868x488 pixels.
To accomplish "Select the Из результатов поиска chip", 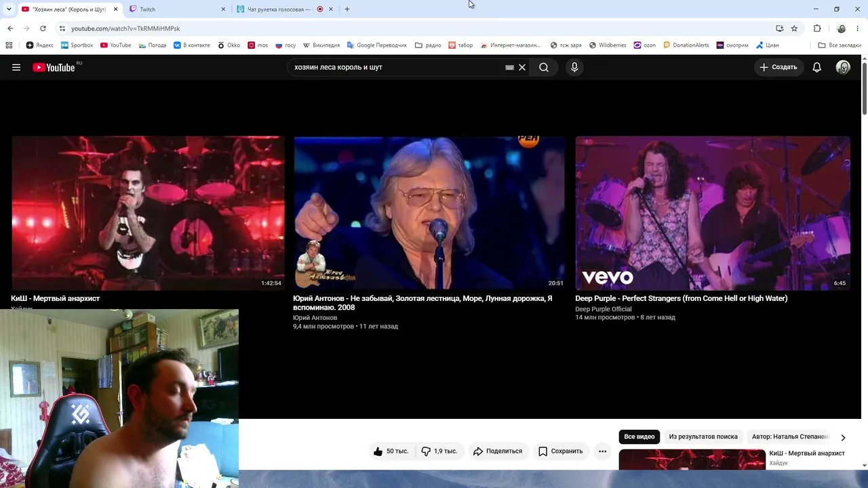I will (703, 436).
